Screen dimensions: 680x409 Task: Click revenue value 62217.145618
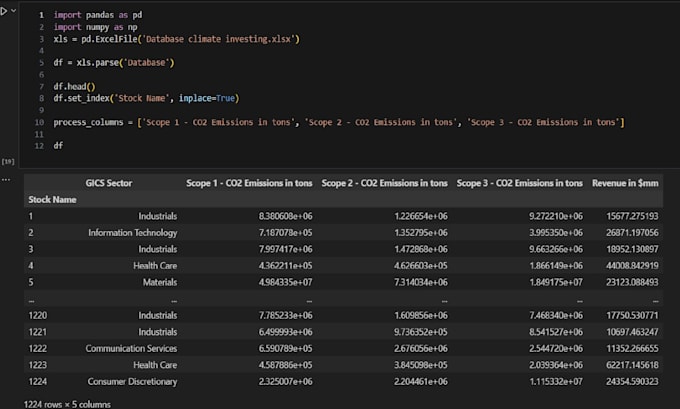click(x=632, y=365)
